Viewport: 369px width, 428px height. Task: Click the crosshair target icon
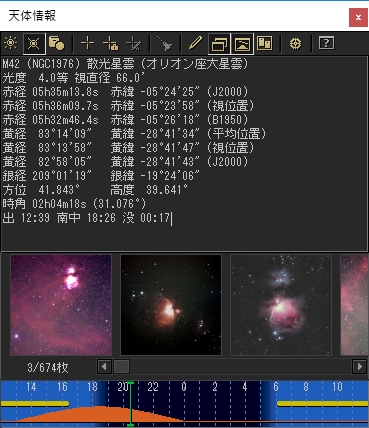tap(295, 43)
